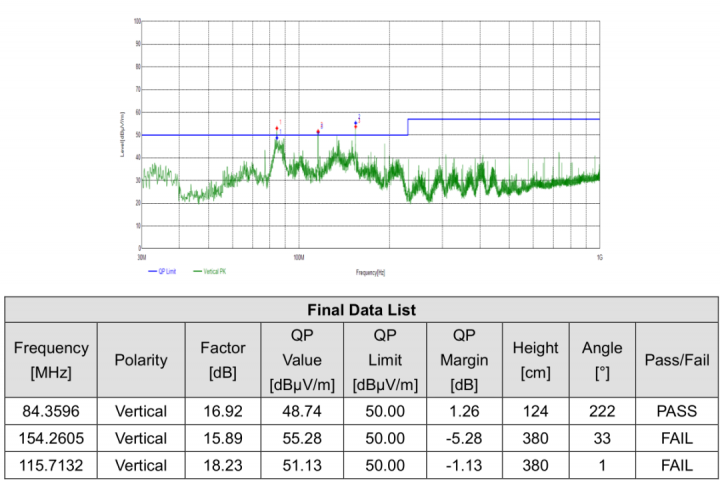Click peak marker 3 near 115 MHz

coord(318,131)
